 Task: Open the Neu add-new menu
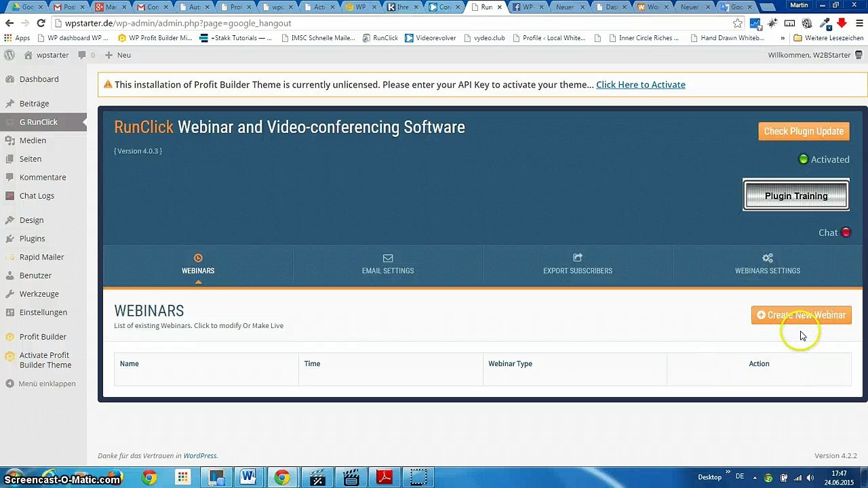pyautogui.click(x=118, y=55)
